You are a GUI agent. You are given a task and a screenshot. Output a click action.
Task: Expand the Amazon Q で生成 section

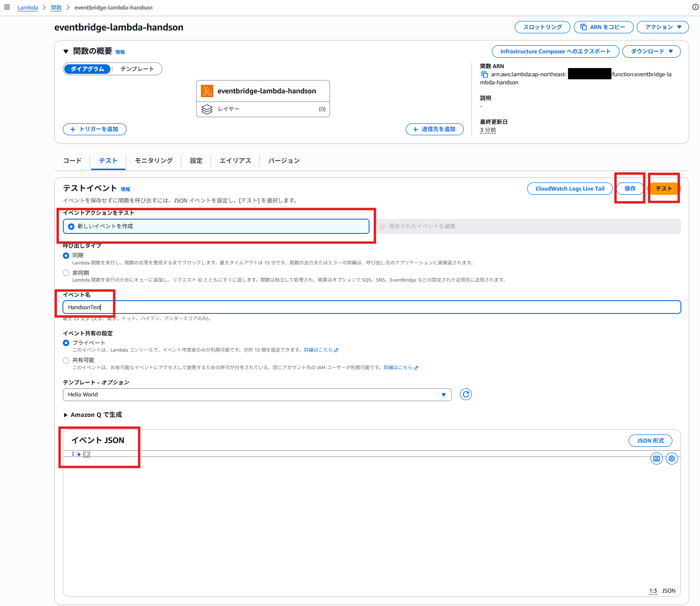tap(66, 415)
